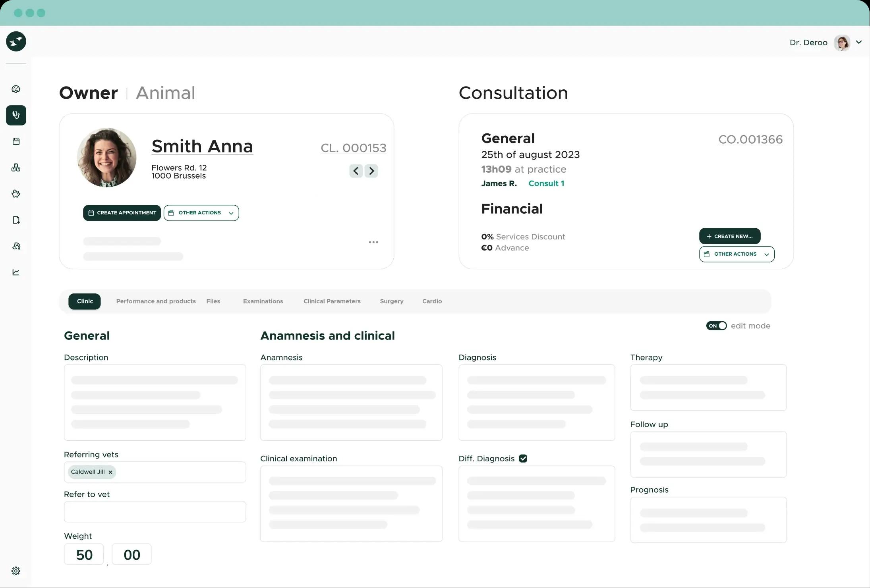Switch to the Surgery tab
870x588 pixels.
[391, 301]
